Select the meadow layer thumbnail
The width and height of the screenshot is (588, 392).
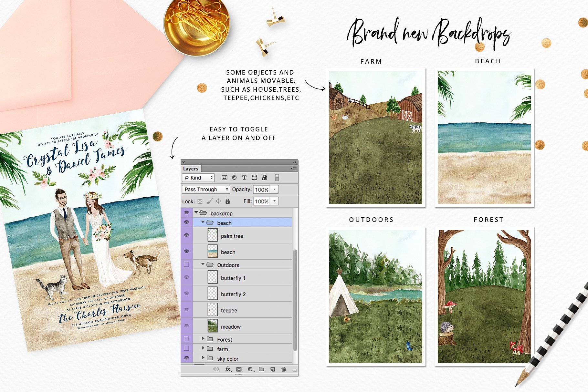click(x=213, y=326)
